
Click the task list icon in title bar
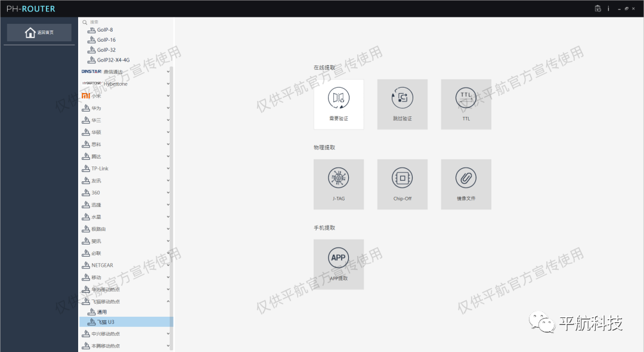(598, 8)
